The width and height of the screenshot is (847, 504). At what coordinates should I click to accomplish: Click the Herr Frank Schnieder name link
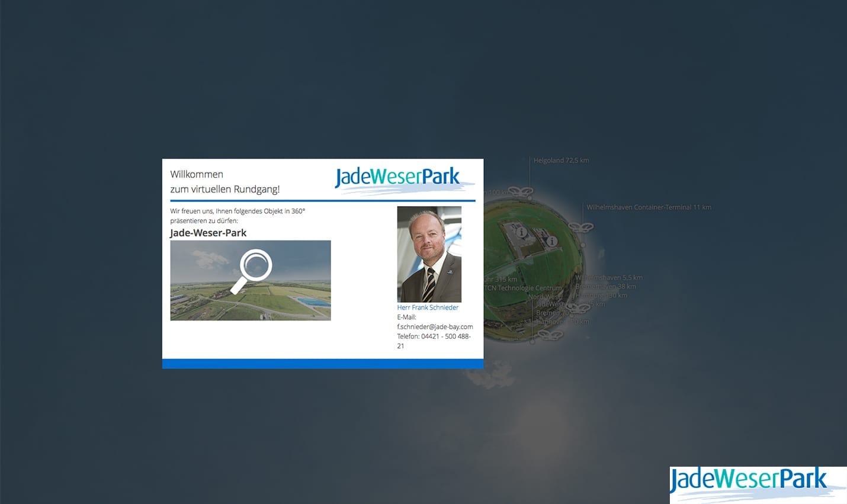(x=427, y=307)
